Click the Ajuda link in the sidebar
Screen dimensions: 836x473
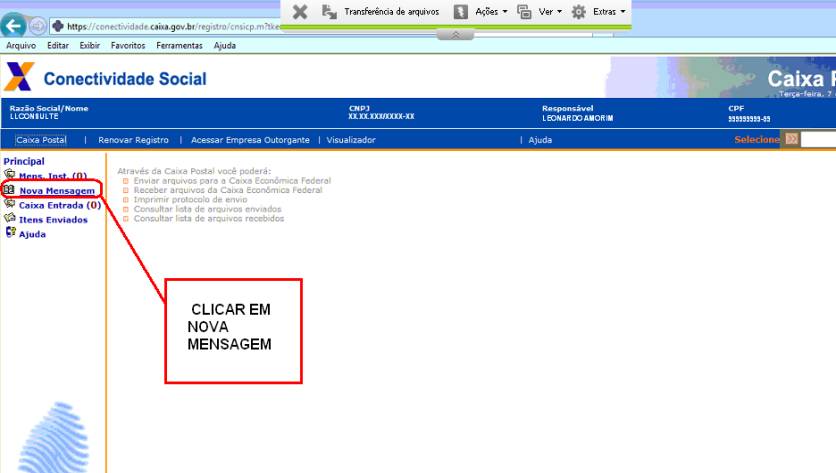pyautogui.click(x=32, y=234)
